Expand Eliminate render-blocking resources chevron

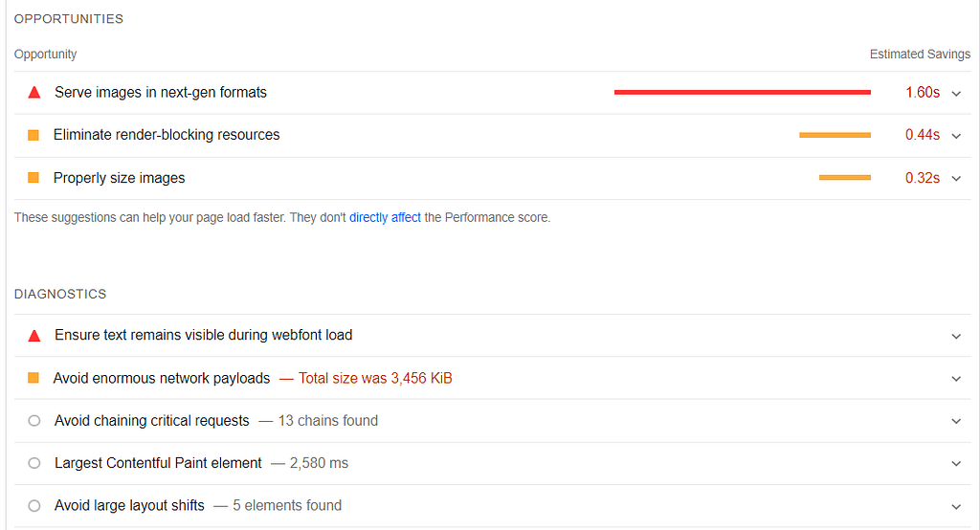pos(956,136)
